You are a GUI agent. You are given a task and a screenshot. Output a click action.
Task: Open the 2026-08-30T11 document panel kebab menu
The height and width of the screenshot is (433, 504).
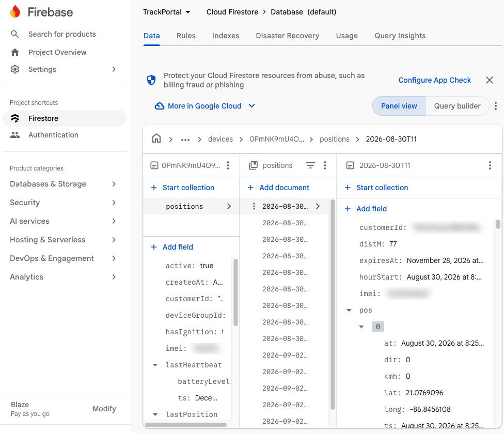490,165
